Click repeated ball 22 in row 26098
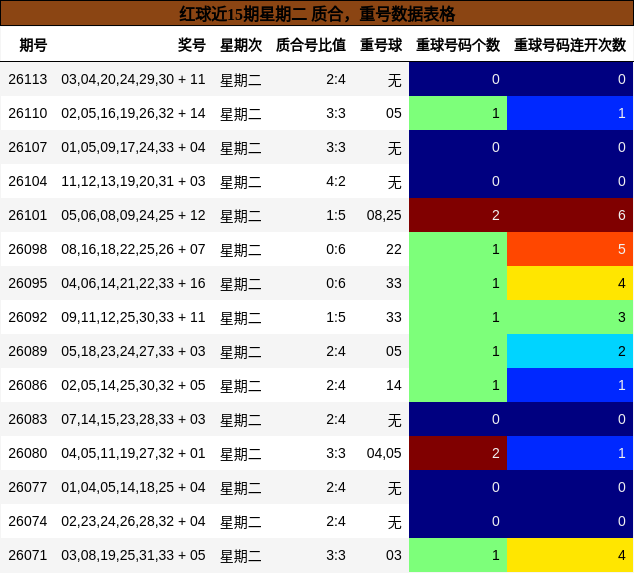 coord(394,249)
